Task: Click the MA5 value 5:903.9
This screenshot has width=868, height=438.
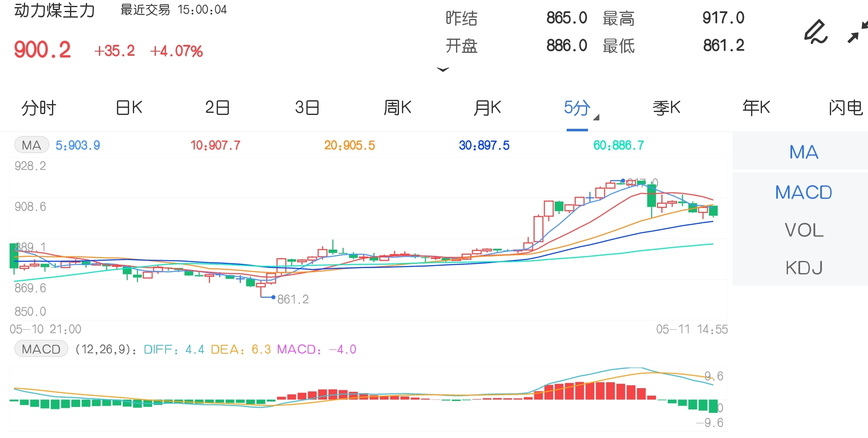Action: click(x=78, y=146)
